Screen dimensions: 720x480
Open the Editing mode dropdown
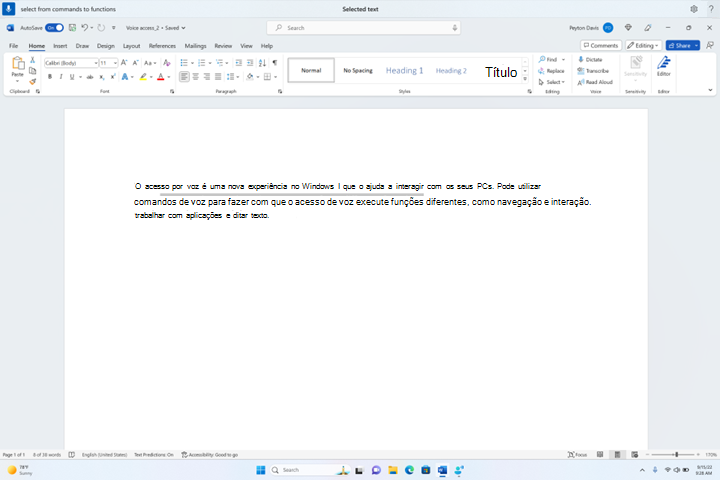click(x=642, y=45)
